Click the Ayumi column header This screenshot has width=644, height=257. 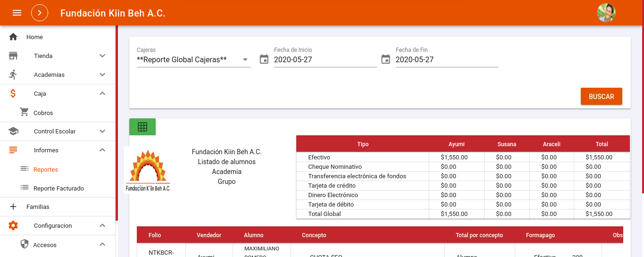click(x=456, y=144)
